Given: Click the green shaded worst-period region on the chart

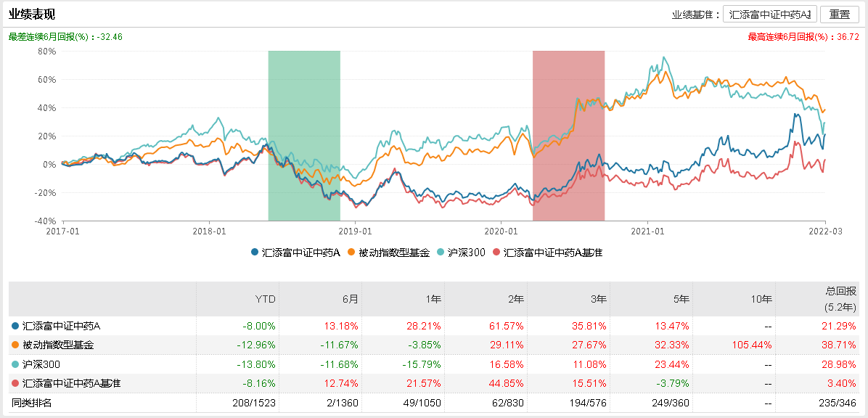Looking at the screenshot, I should coord(304,135).
